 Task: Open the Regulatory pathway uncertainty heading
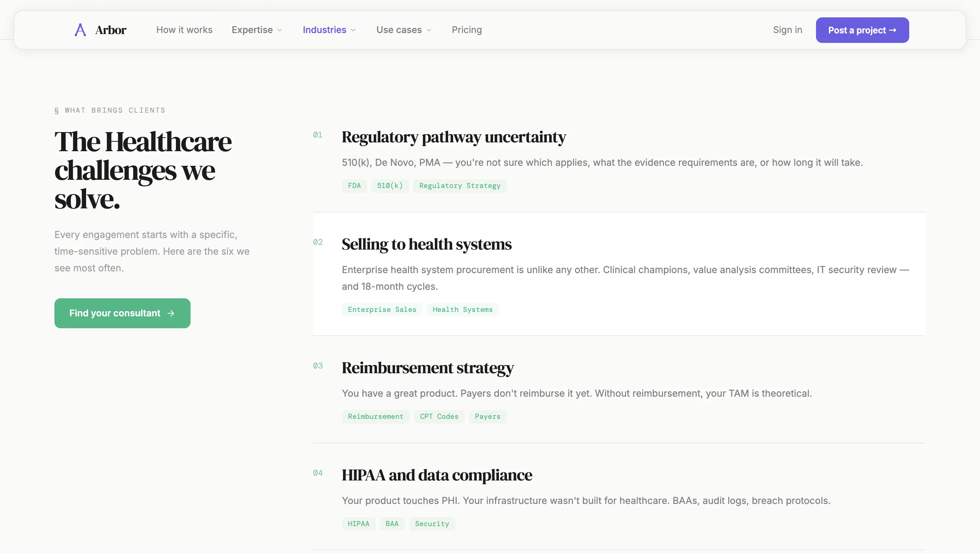click(x=454, y=137)
